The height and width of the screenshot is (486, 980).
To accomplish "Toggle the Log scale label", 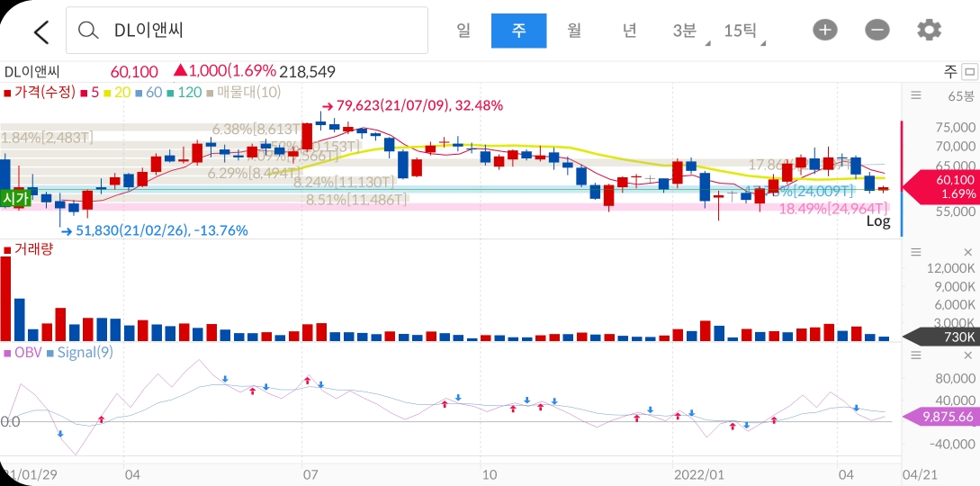I will [878, 220].
